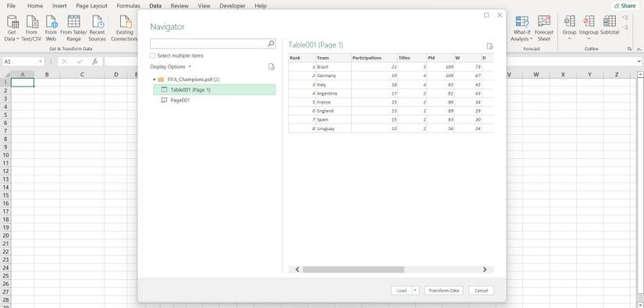Image resolution: width=644 pixels, height=308 pixels.
Task: Click the Rank column header in preview
Action: tap(302, 58)
